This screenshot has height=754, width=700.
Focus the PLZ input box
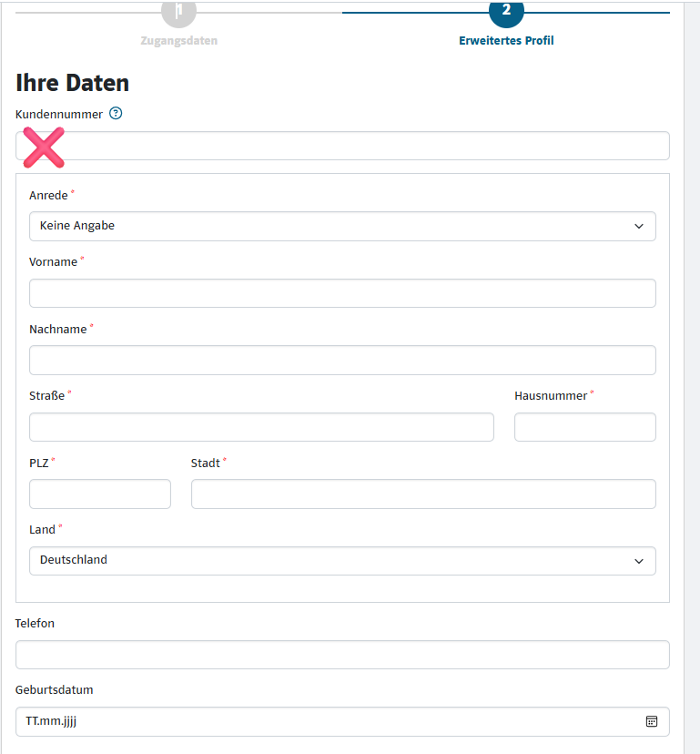pyautogui.click(x=100, y=494)
